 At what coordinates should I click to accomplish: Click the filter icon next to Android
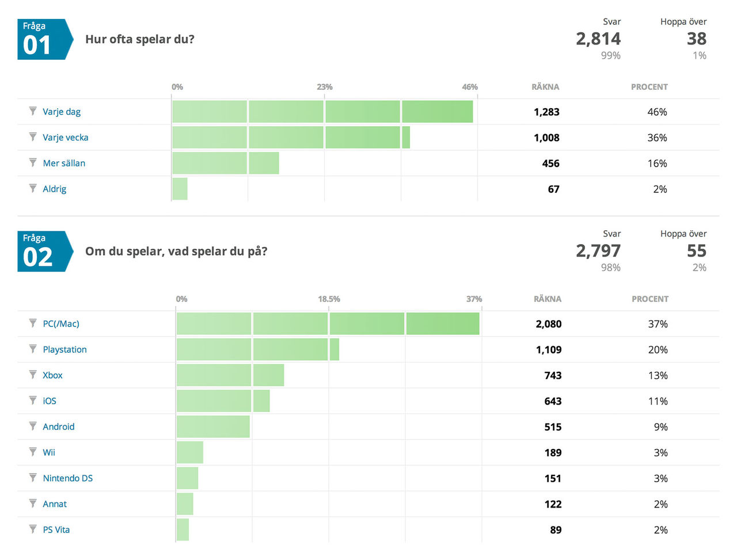(33, 426)
